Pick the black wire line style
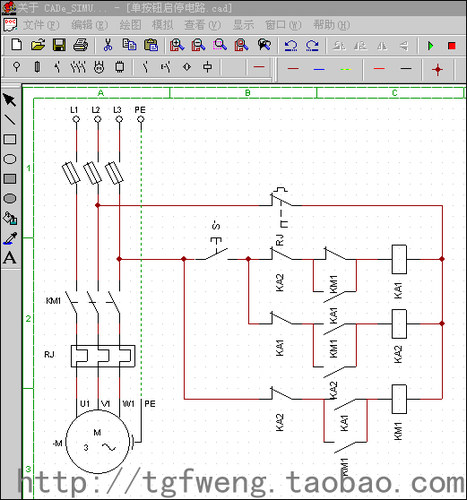This screenshot has height=500, width=467. (406, 69)
